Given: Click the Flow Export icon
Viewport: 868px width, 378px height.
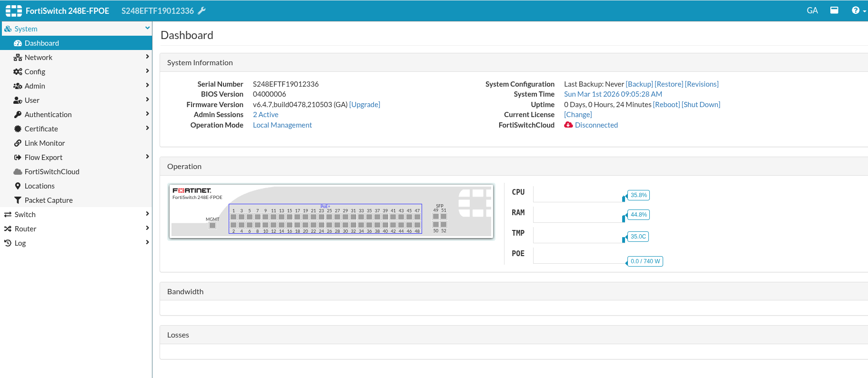Looking at the screenshot, I should (18, 157).
